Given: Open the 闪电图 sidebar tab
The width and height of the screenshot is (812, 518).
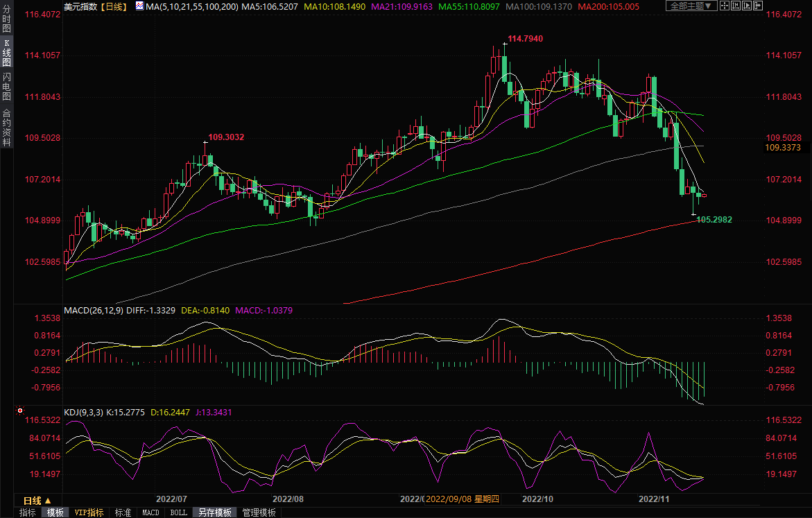Looking at the screenshot, I should [6, 85].
